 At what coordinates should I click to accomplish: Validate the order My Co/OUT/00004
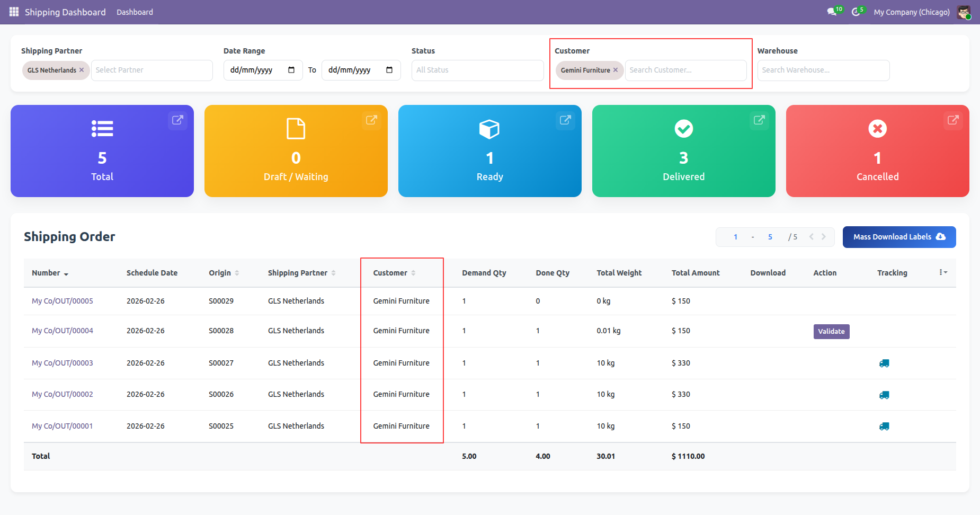tap(831, 332)
